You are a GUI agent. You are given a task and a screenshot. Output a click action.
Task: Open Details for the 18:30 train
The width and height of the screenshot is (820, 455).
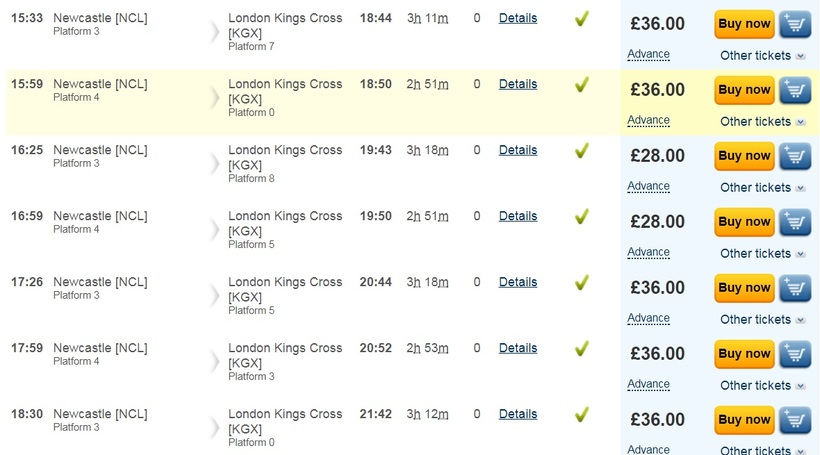point(518,414)
